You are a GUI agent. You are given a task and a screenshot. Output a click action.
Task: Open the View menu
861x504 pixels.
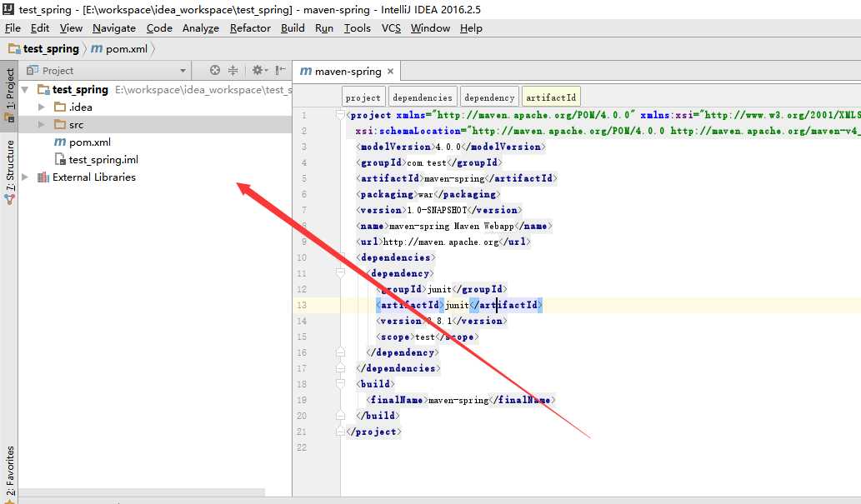71,28
